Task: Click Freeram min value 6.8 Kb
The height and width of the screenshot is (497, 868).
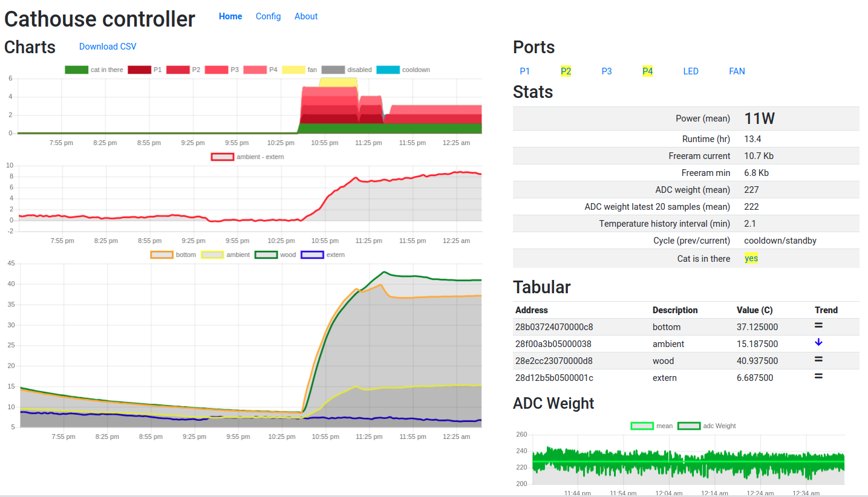Action: click(x=756, y=173)
